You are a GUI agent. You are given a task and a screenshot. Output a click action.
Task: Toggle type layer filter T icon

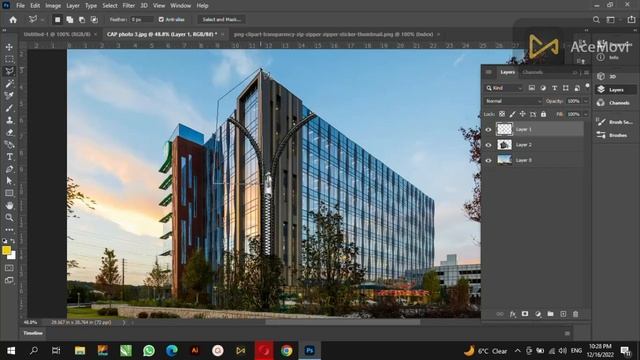[554, 88]
